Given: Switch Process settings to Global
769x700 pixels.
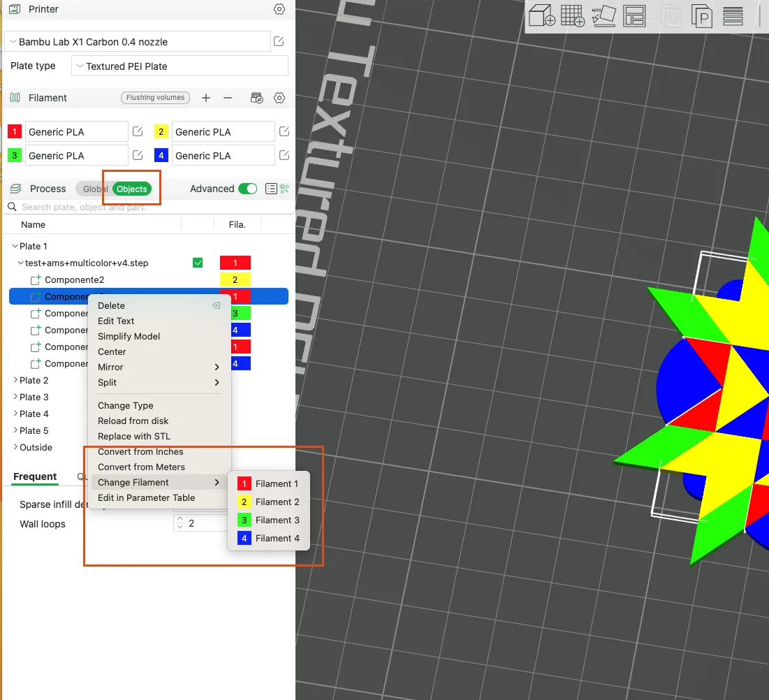Looking at the screenshot, I should point(94,189).
